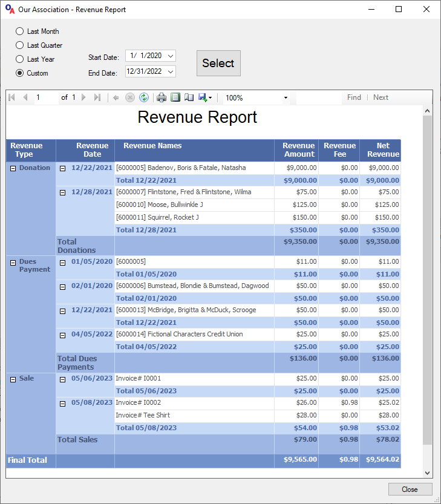The image size is (441, 504).
Task: Click the Find link in toolbar
Action: (354, 97)
